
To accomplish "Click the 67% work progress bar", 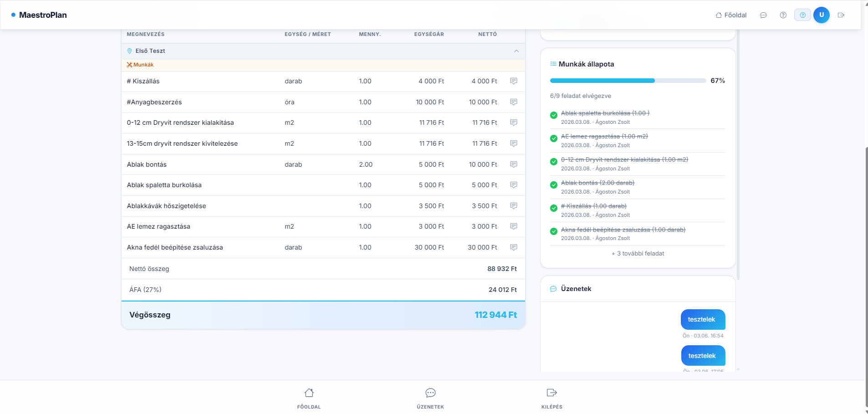I will pyautogui.click(x=628, y=81).
